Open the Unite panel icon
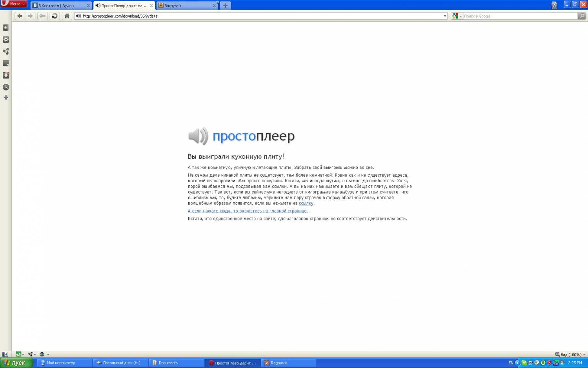This screenshot has height=368, width=588. tap(5, 51)
